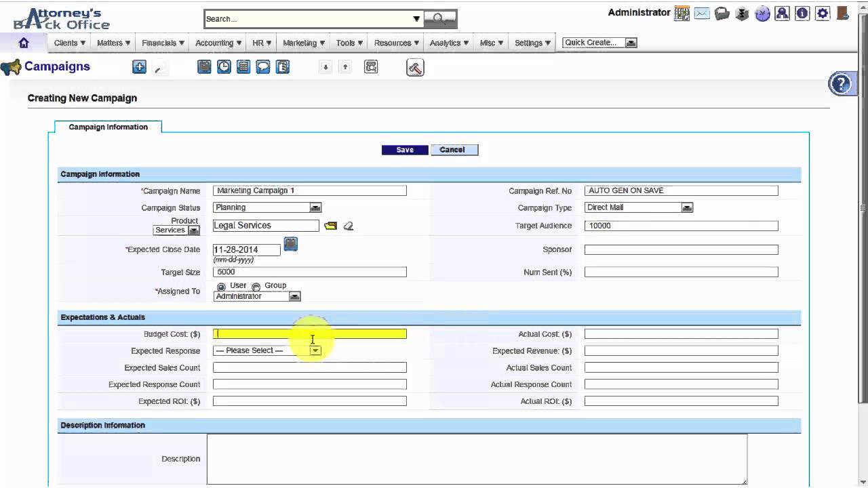This screenshot has width=868, height=488.
Task: Open the user profile icon in the header
Action: [x=783, y=13]
